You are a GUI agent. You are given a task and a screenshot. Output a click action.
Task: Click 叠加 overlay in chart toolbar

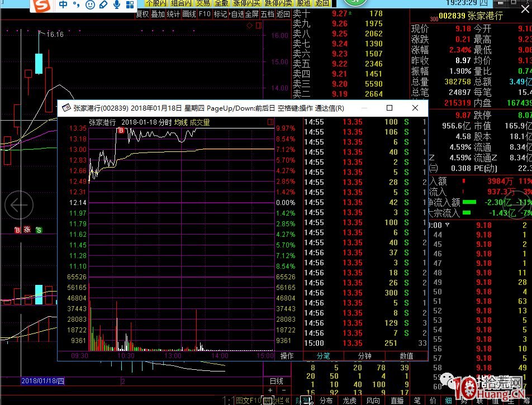[x=158, y=15]
